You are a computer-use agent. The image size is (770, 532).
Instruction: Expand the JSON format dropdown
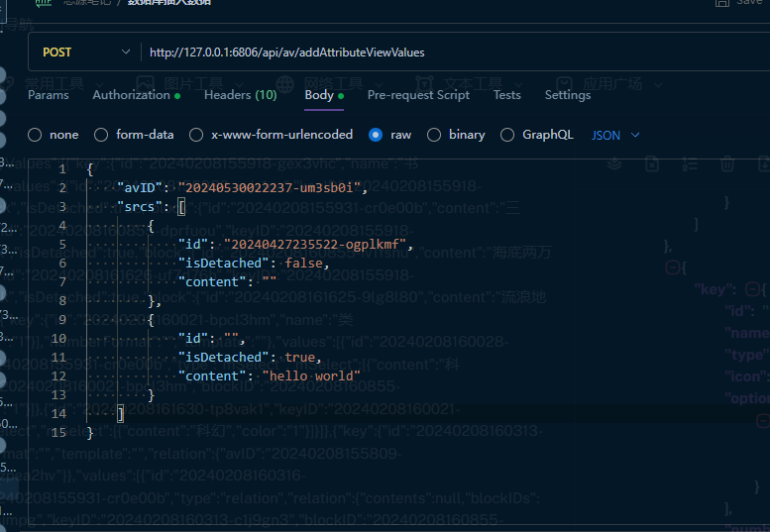(615, 135)
